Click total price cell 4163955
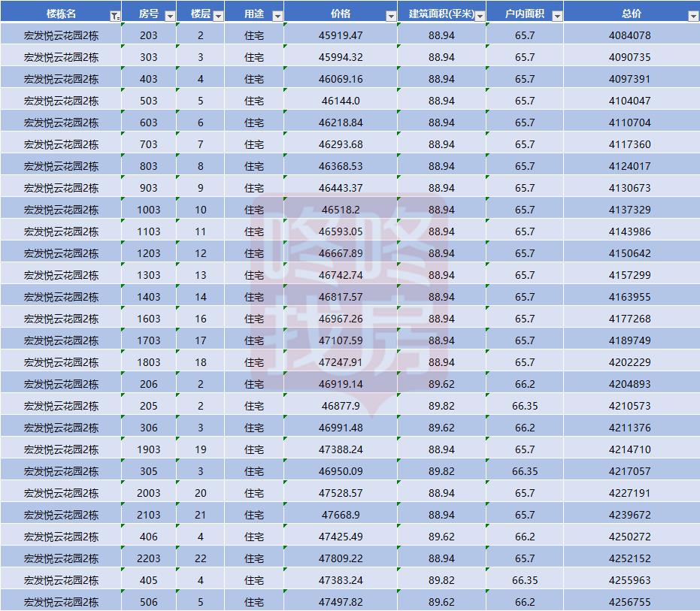This screenshot has width=700, height=611. [x=630, y=297]
